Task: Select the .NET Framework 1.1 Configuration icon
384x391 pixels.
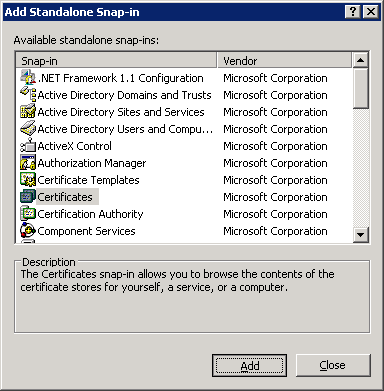Action: (x=28, y=78)
